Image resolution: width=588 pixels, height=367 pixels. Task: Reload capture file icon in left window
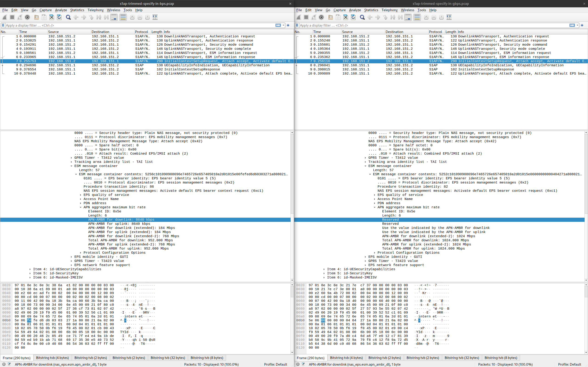[59, 17]
